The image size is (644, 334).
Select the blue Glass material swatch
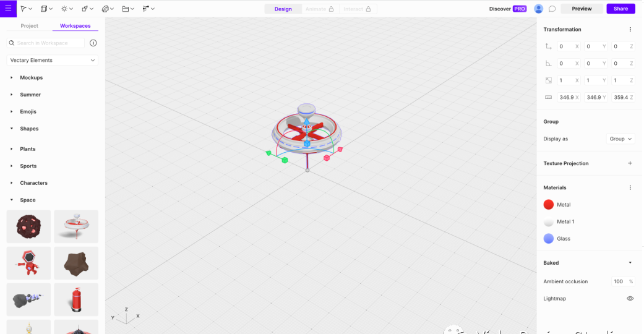point(548,239)
